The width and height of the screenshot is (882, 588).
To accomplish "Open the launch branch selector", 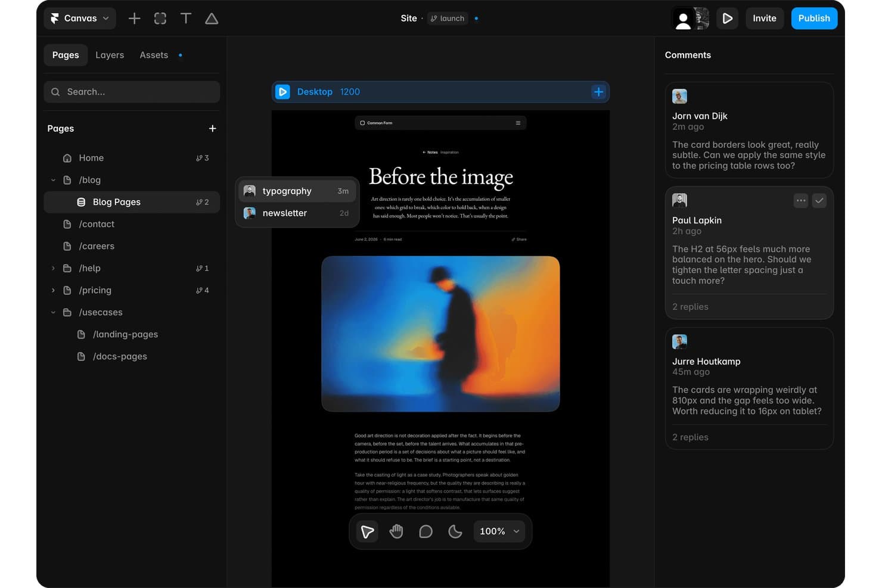I will [x=448, y=18].
